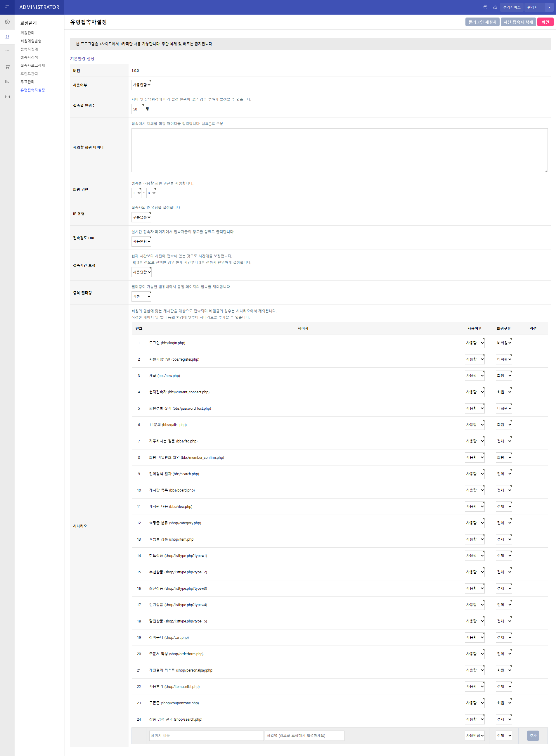The image size is (556, 756).
Task: Expand the 관리자 dropdown arrow in header
Action: coord(549,7)
